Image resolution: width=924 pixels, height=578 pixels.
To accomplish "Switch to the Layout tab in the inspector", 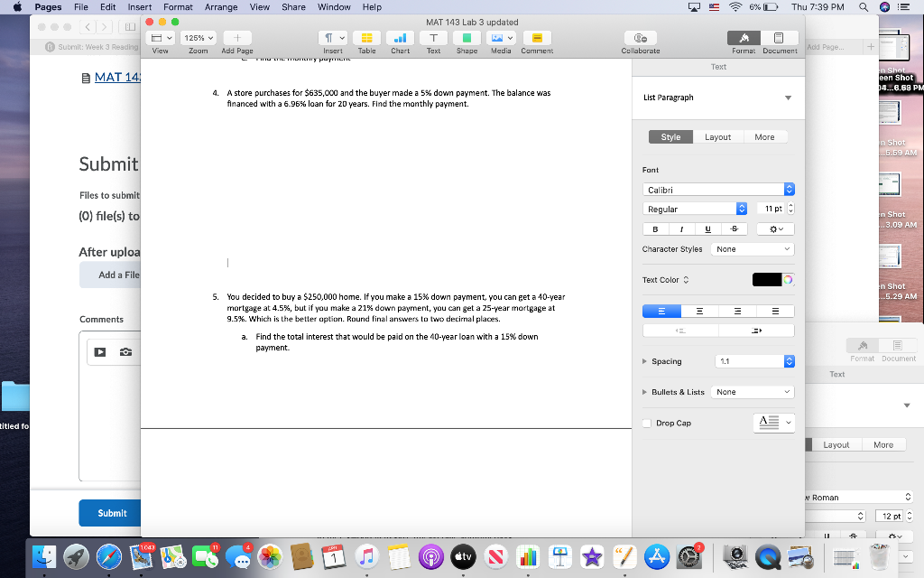I will click(x=719, y=136).
